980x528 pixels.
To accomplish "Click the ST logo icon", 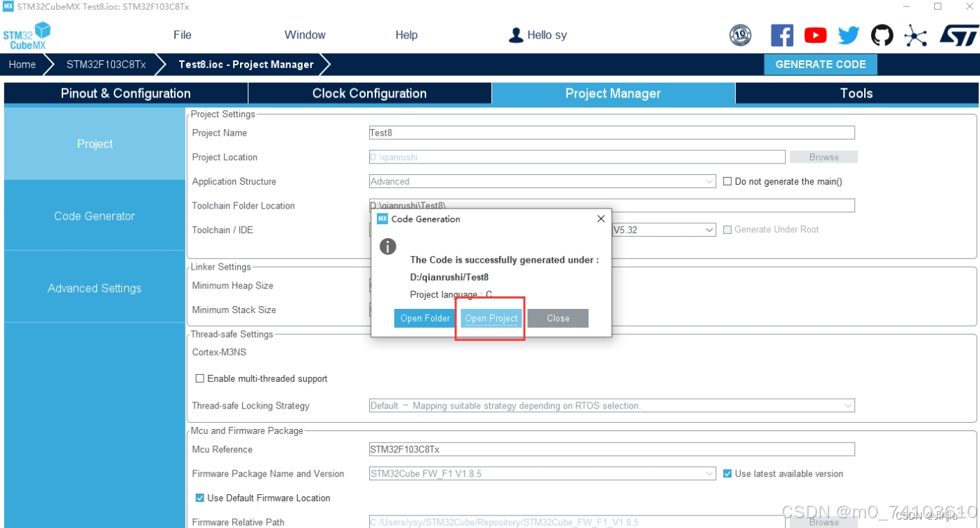I will 958,35.
